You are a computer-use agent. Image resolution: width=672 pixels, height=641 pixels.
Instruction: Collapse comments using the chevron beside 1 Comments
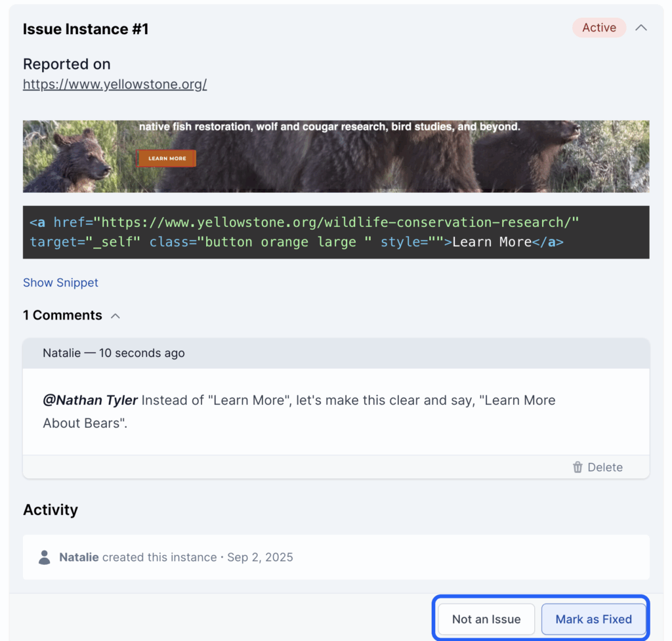tap(115, 316)
